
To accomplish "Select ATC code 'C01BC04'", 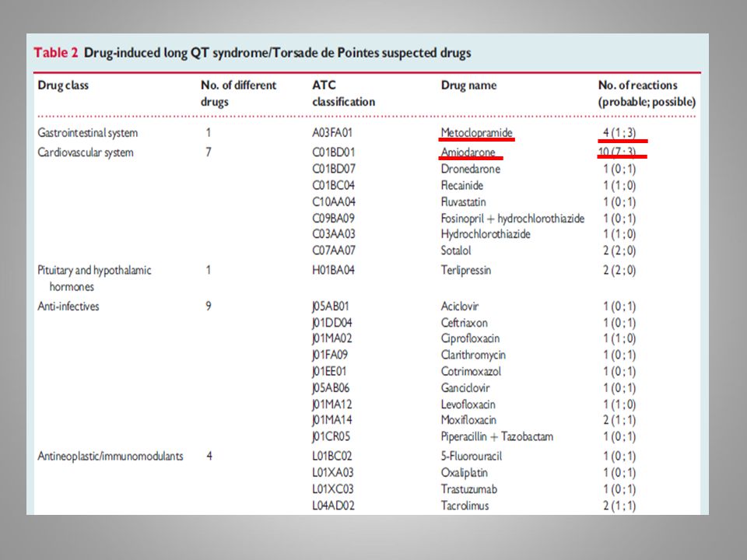I will pos(334,185).
